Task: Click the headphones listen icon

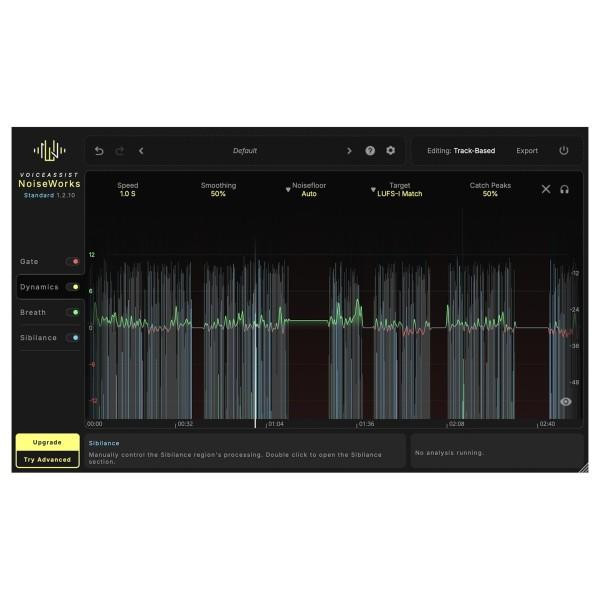Action: click(x=564, y=189)
